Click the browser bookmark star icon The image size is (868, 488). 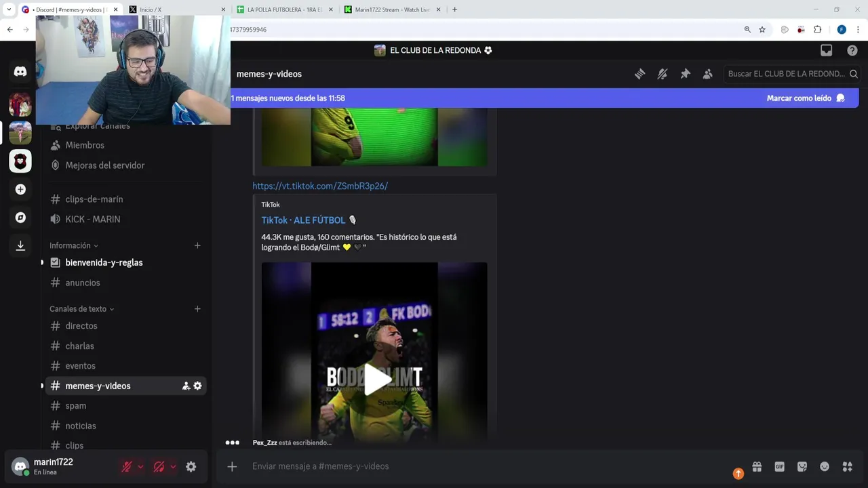(x=762, y=30)
